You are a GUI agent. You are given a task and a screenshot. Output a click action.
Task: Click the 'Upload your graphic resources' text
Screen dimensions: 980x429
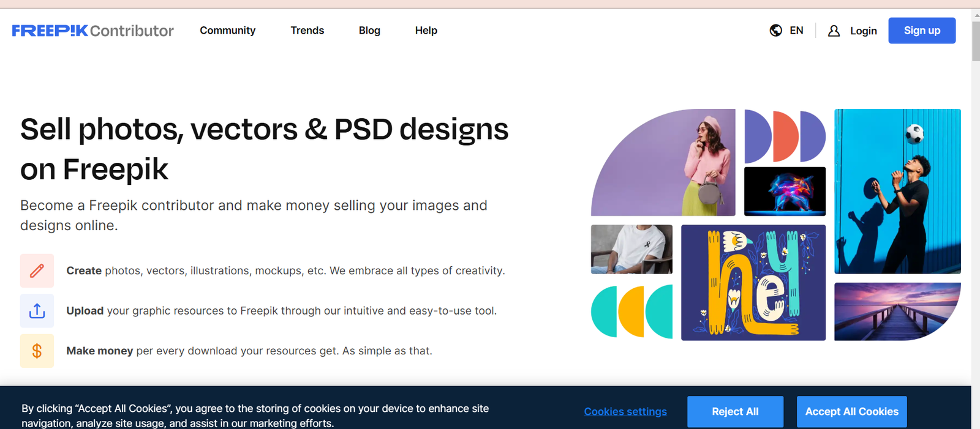coord(281,311)
